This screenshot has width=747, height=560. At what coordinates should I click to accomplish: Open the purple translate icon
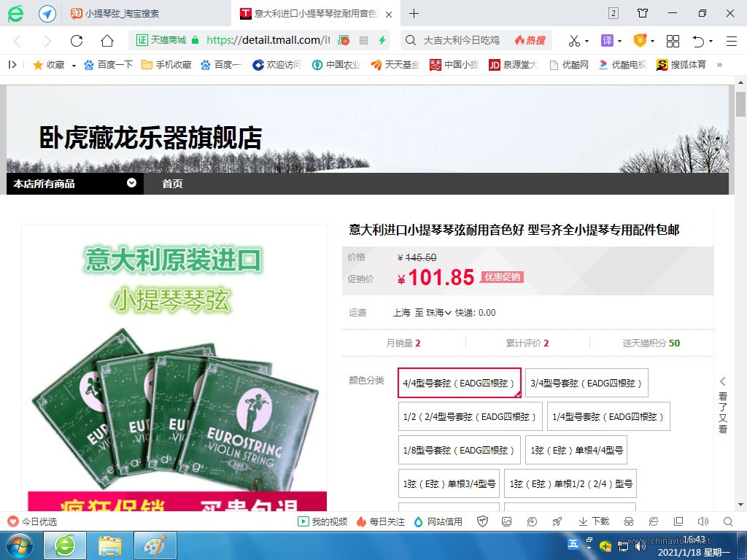point(607,41)
